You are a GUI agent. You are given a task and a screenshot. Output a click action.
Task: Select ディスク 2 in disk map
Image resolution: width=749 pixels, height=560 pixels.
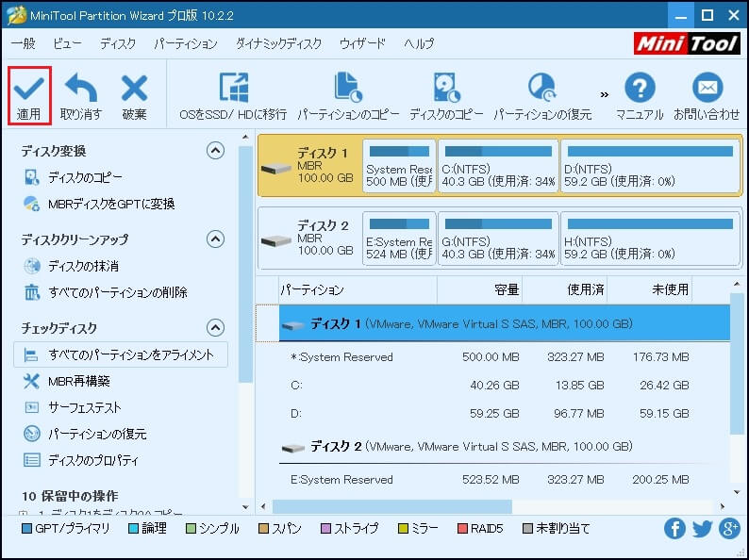click(x=309, y=239)
